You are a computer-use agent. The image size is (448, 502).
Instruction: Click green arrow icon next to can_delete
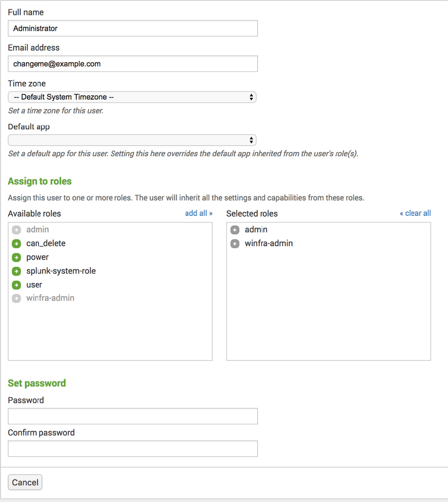click(x=17, y=244)
